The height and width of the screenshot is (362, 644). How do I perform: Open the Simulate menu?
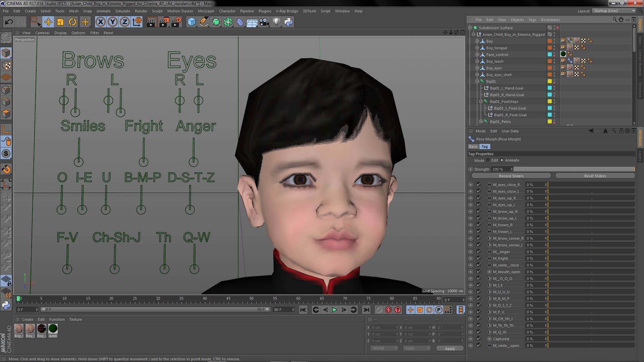click(x=122, y=11)
